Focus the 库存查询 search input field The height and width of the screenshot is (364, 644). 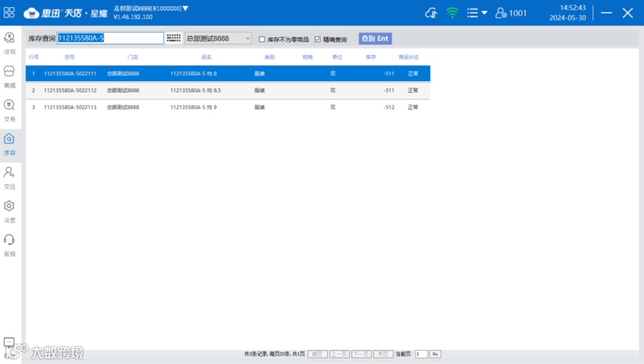(x=110, y=38)
